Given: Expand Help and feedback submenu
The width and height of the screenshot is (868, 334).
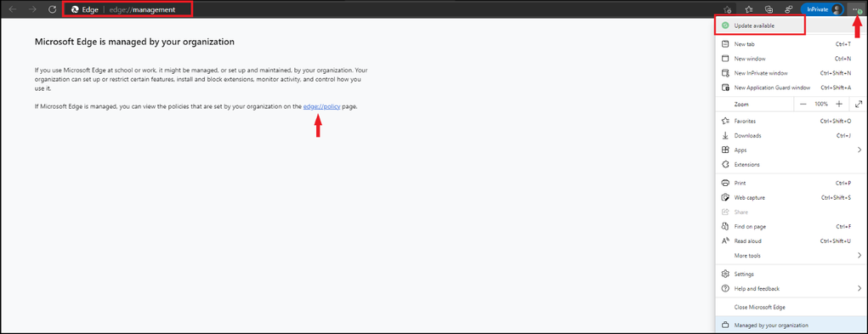Looking at the screenshot, I should coord(791,289).
